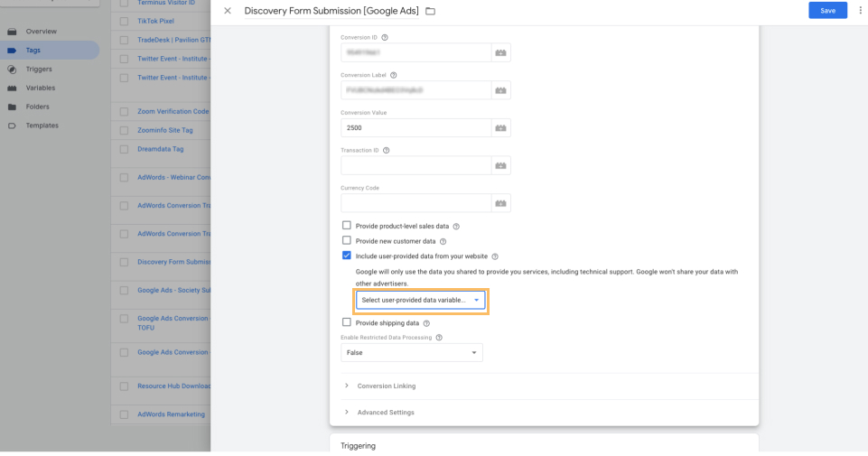This screenshot has height=456, width=868.
Task: Enable Provide shipping data
Action: coord(347,322)
